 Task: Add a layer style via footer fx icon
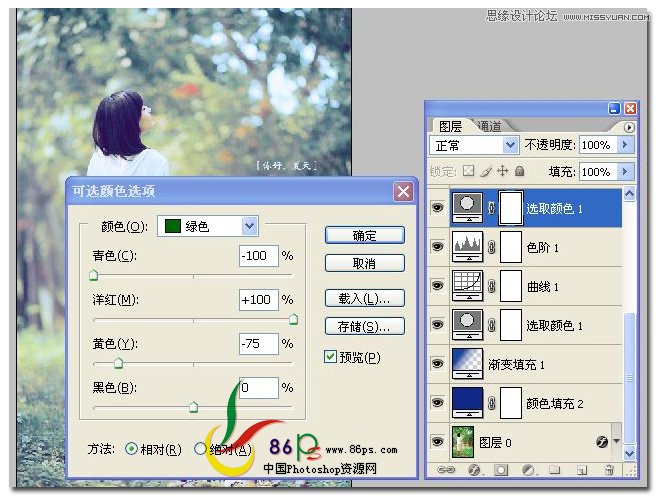[x=474, y=470]
